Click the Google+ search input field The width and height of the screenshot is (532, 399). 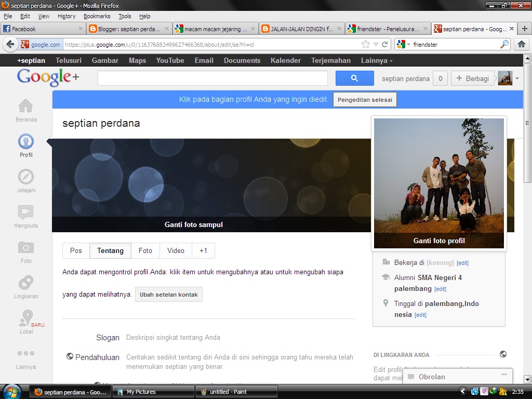(x=212, y=78)
